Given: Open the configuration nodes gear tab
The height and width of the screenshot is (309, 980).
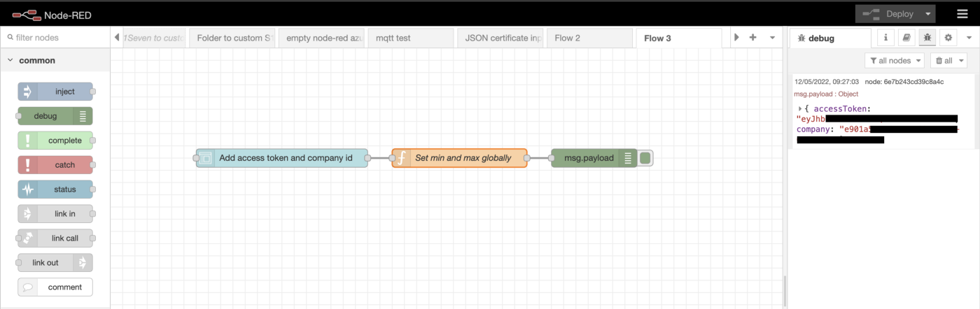Looking at the screenshot, I should coord(948,38).
